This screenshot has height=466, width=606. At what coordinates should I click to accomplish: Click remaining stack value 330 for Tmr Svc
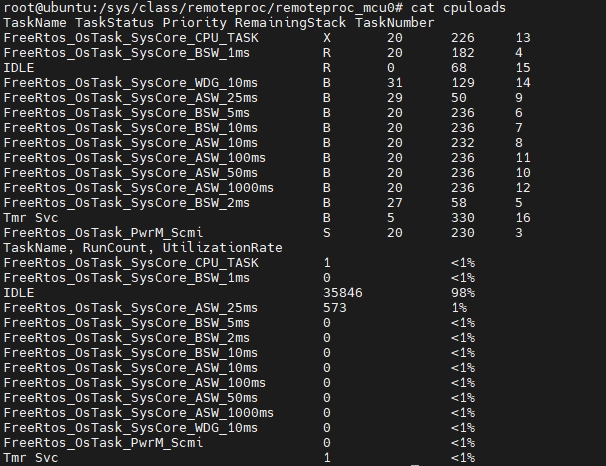tap(463, 218)
